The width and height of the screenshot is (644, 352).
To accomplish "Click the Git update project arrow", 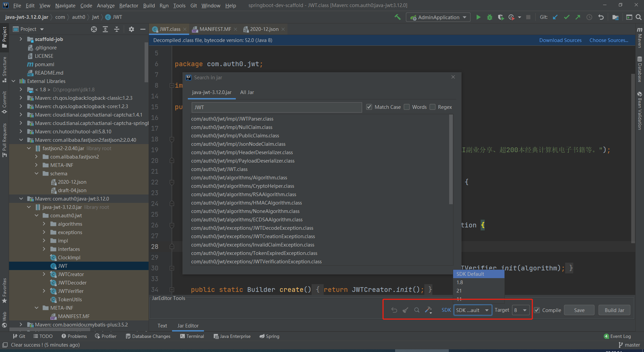I will tap(555, 17).
